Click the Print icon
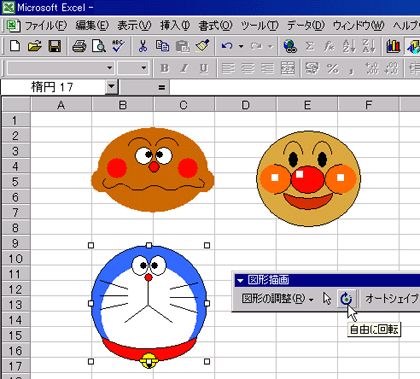Image resolution: width=420 pixels, height=379 pixels. (x=79, y=46)
